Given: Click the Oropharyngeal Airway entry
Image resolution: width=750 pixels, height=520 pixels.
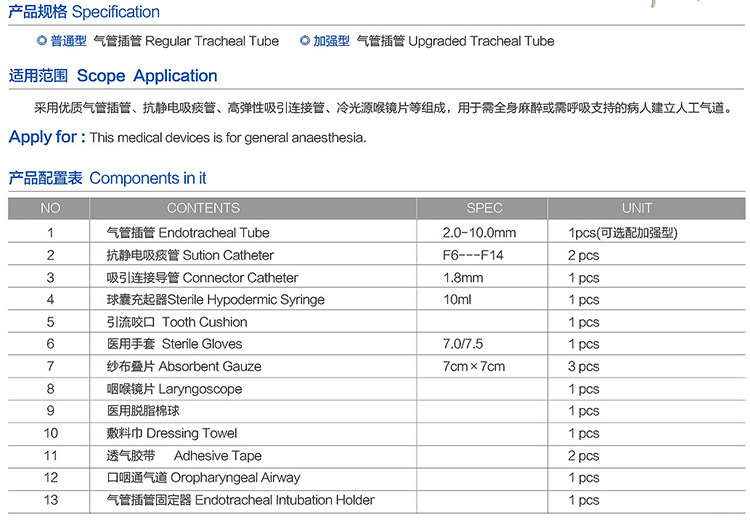Looking at the screenshot, I should 203,478.
